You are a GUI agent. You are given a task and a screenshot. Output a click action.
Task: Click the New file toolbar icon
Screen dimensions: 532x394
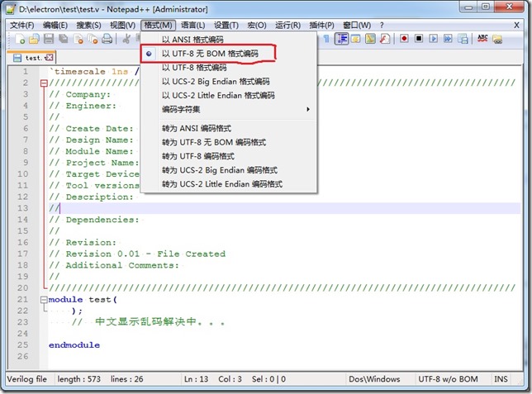19,39
